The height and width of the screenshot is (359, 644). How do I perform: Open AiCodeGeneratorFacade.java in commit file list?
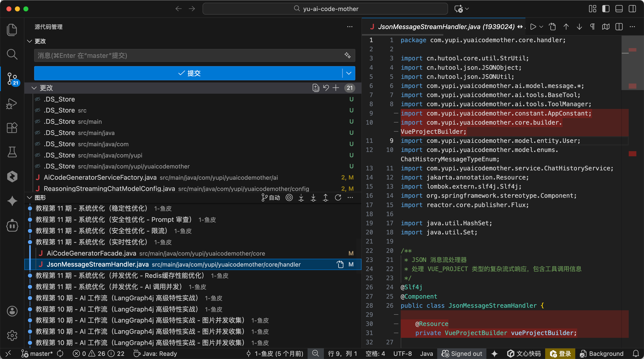pyautogui.click(x=91, y=253)
